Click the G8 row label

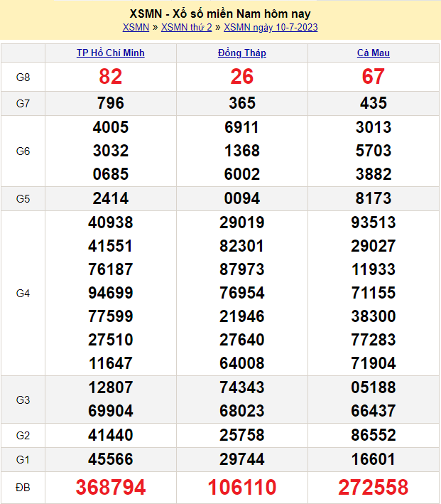point(23,77)
